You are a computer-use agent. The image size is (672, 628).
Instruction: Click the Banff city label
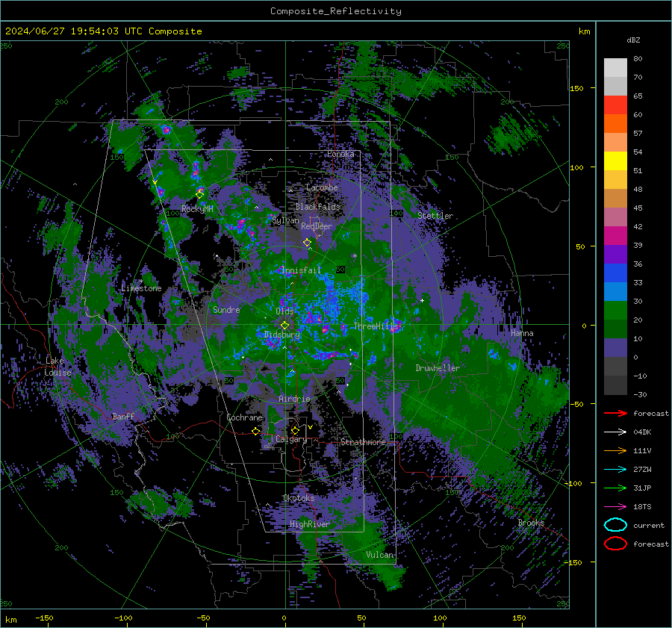(123, 416)
